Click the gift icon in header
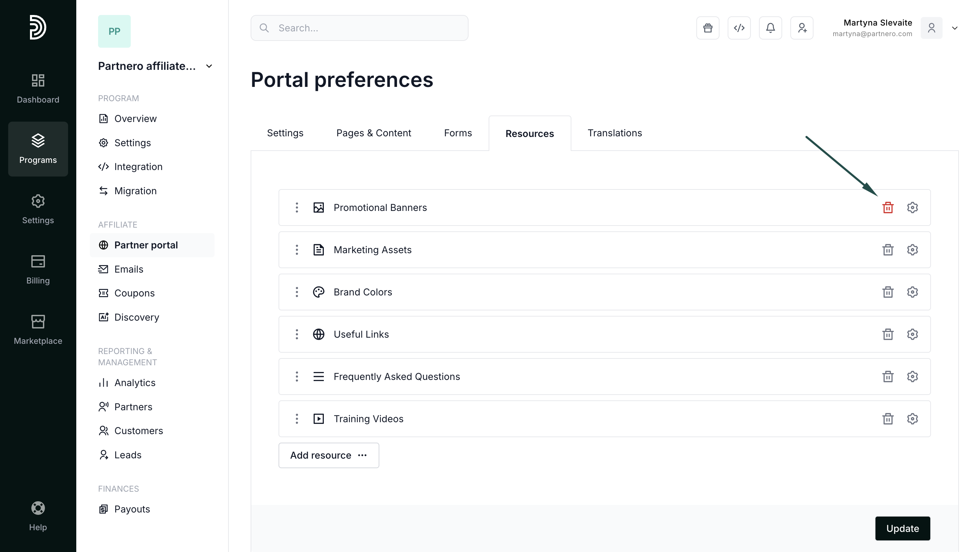 [708, 28]
